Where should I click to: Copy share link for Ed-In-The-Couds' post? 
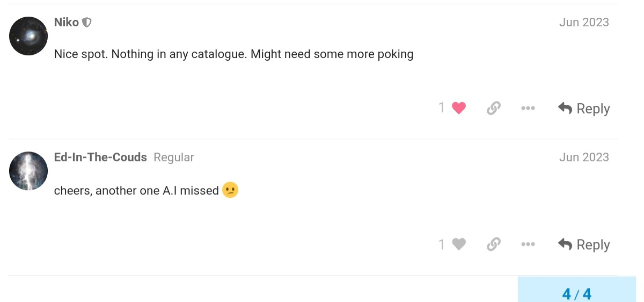pos(494,245)
